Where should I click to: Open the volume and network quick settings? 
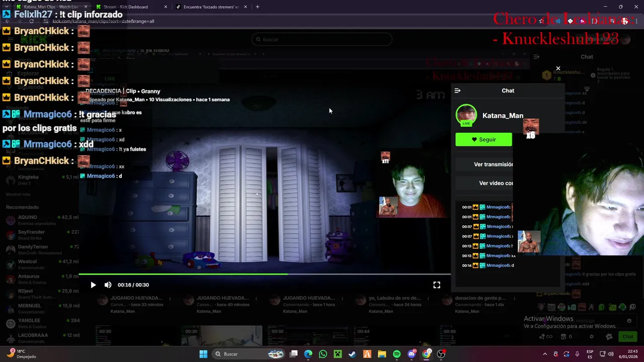(606, 354)
